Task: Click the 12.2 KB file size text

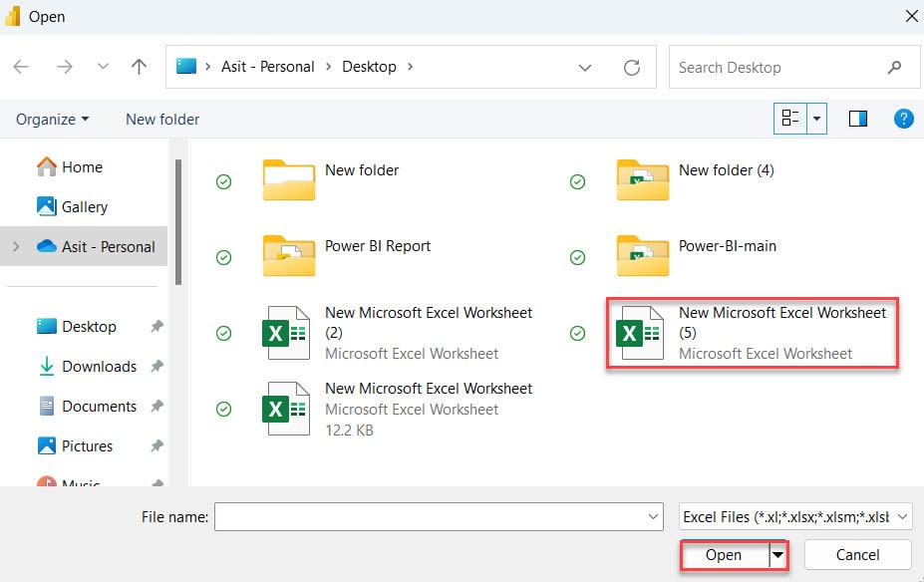Action: point(350,431)
